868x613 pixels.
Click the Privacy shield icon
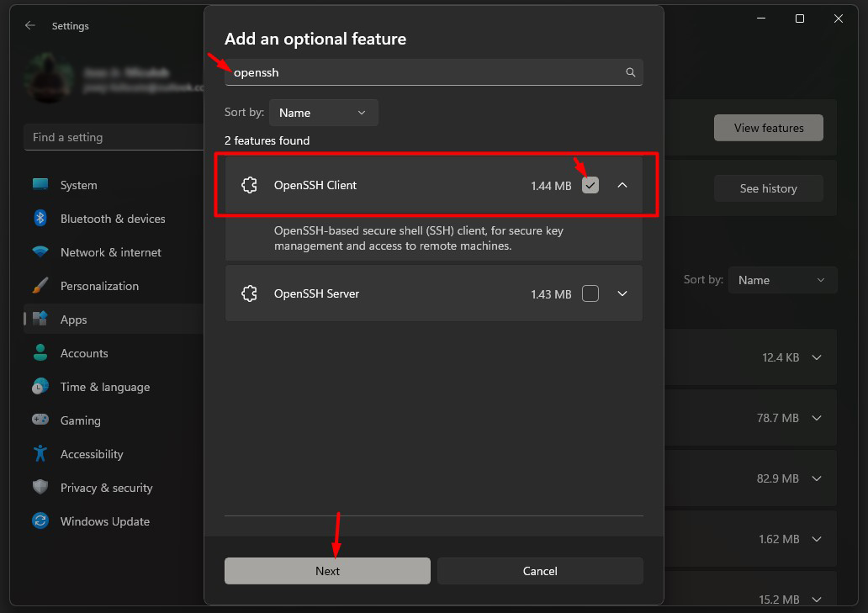coord(40,487)
